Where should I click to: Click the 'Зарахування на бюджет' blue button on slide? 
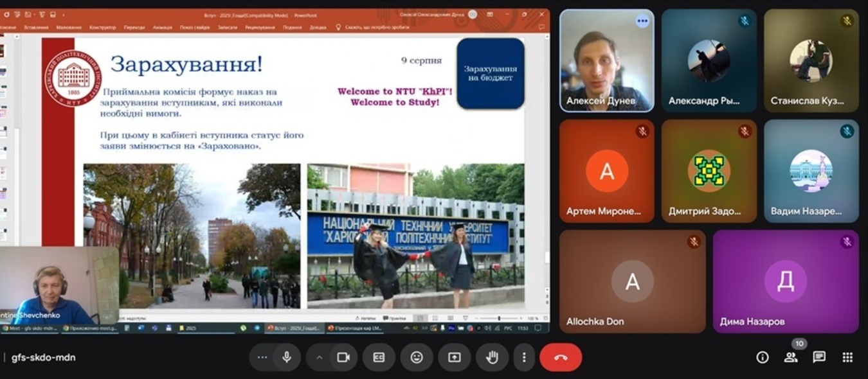491,73
